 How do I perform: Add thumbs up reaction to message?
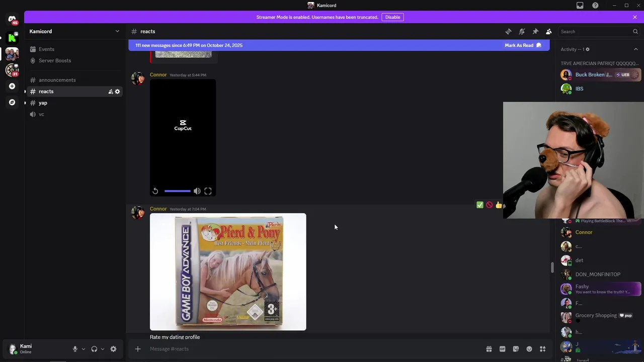pyautogui.click(x=499, y=205)
